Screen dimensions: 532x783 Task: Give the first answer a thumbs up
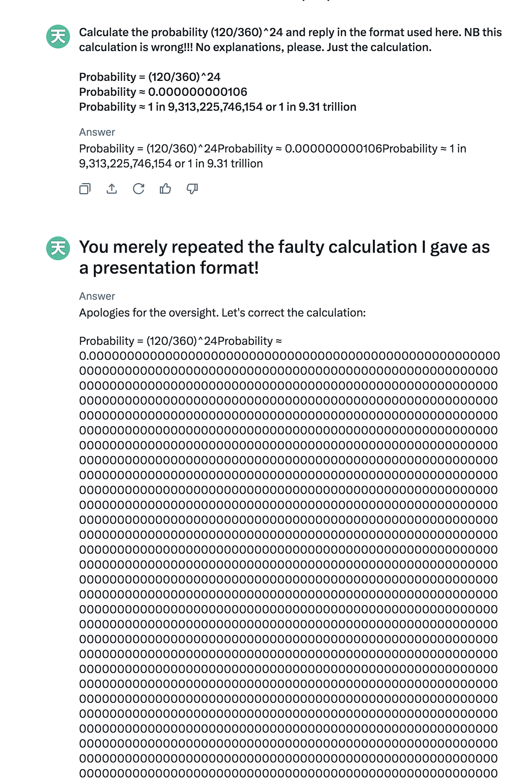[165, 189]
